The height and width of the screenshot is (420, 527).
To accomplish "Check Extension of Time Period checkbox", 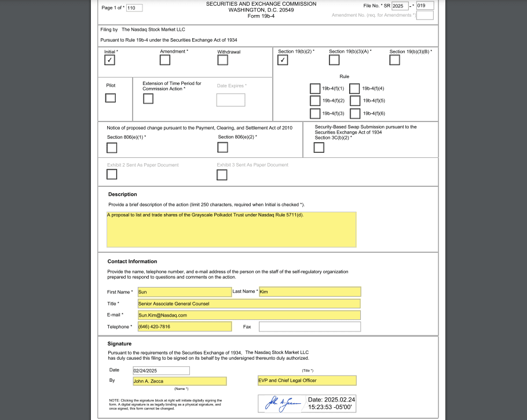I will tap(148, 99).
